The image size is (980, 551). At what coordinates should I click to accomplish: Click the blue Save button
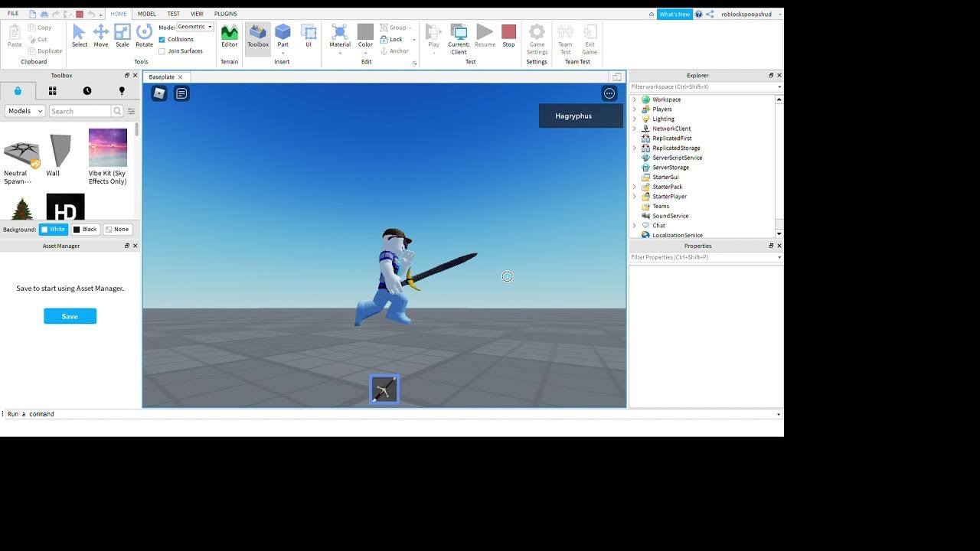click(70, 316)
